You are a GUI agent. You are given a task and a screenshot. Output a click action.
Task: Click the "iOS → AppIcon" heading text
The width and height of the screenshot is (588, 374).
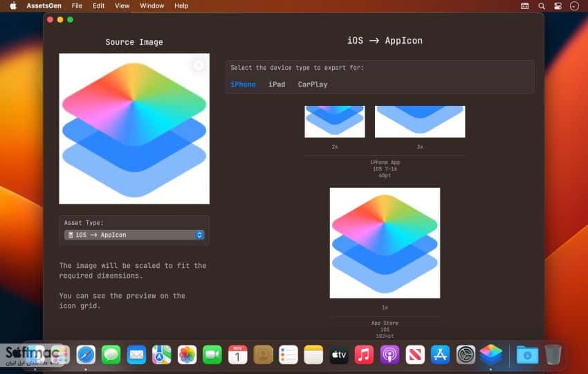pyautogui.click(x=385, y=41)
